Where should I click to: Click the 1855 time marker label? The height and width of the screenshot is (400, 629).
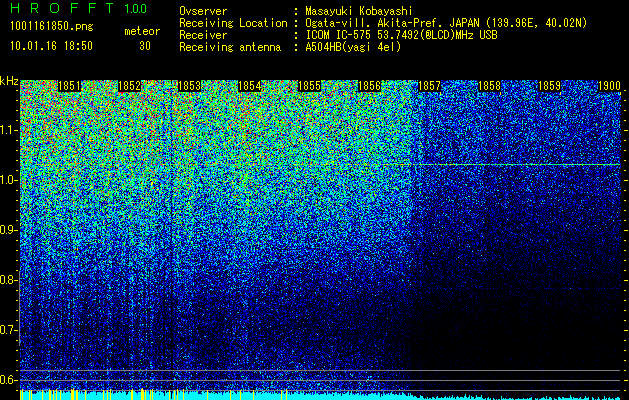point(310,86)
